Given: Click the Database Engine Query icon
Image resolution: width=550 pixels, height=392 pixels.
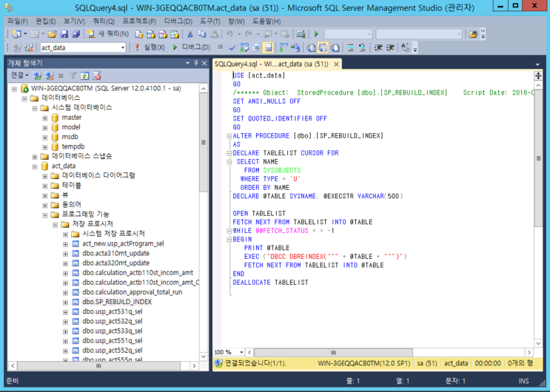Looking at the screenshot, I should click(x=139, y=34).
